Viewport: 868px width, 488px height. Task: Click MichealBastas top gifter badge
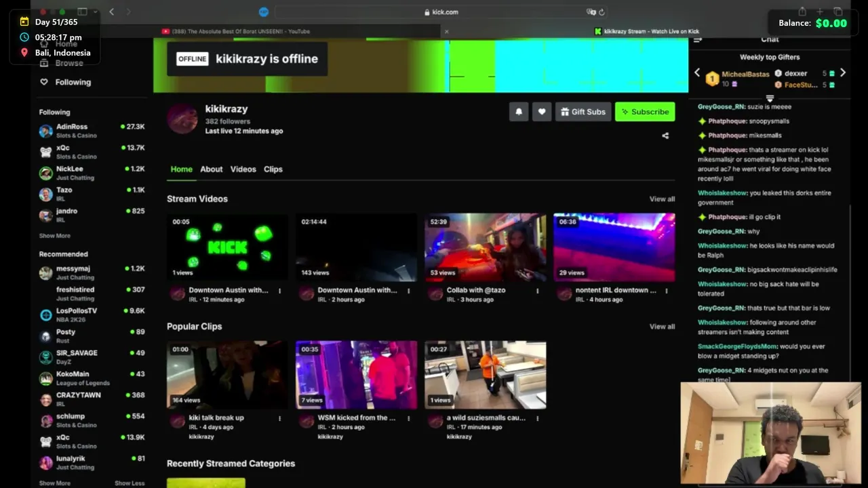coord(712,79)
